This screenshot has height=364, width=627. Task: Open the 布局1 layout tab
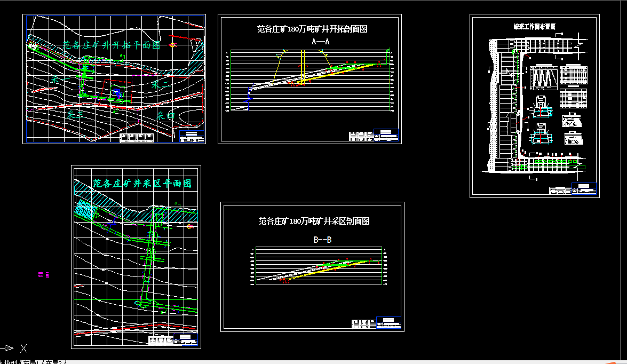tap(32, 362)
